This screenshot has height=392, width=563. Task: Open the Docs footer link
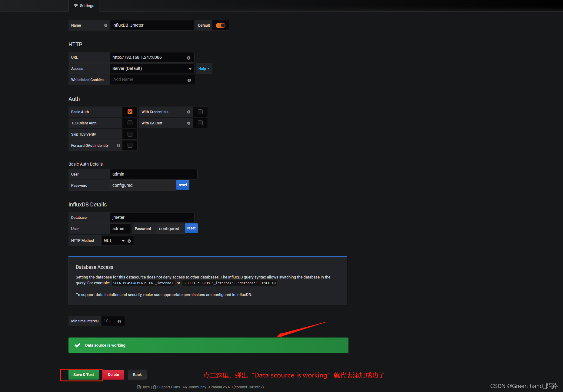[x=144, y=387]
